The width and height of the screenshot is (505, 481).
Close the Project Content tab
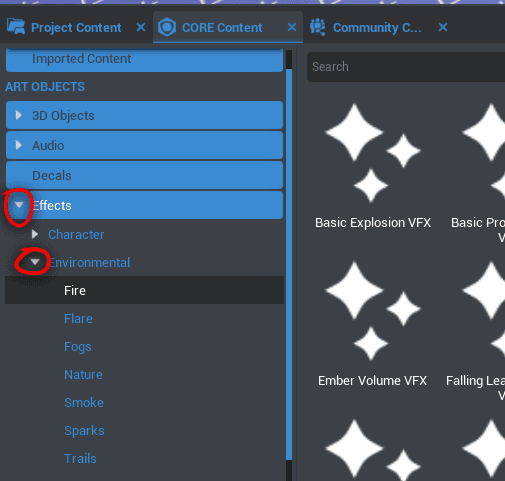pos(141,27)
